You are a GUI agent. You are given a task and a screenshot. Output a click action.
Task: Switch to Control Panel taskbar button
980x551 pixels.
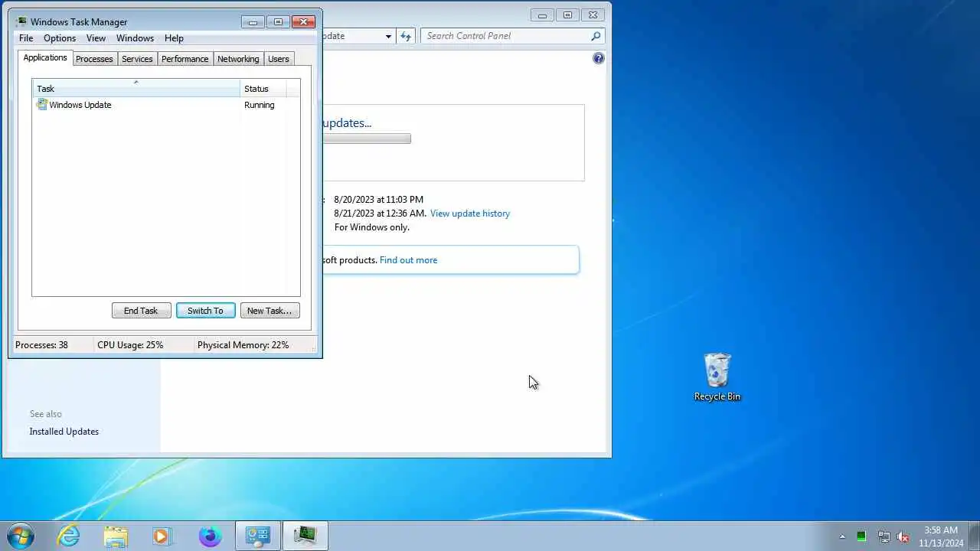pyautogui.click(x=258, y=536)
